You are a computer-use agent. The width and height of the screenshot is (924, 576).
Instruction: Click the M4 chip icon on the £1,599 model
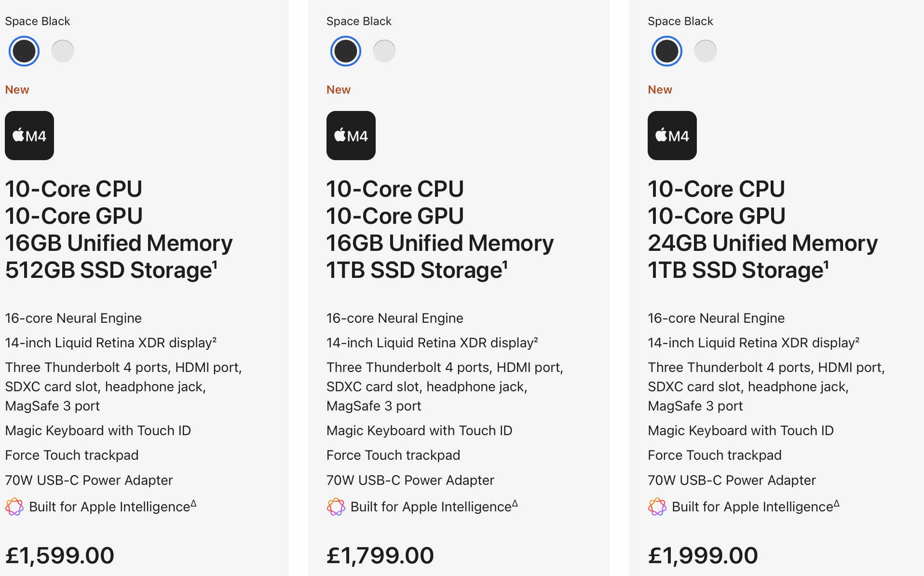click(29, 136)
